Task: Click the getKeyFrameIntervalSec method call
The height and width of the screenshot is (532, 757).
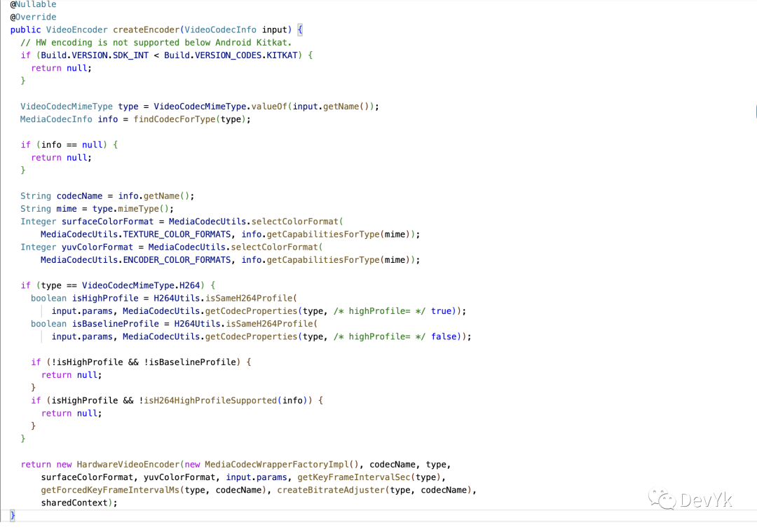Action: (356, 477)
